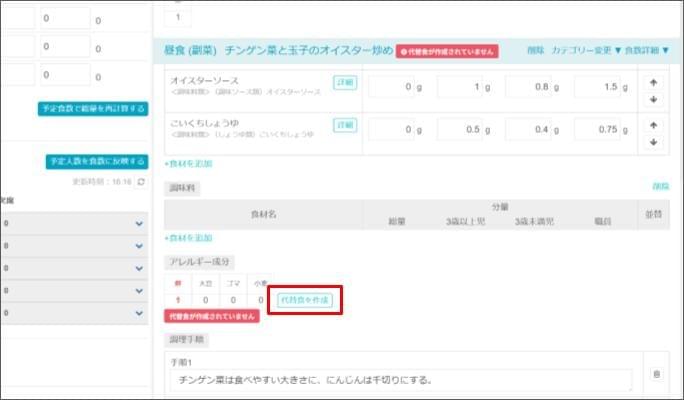Edit オイスターソース 職員 amount field 1.5
684x400 pixels.
[x=598, y=88]
